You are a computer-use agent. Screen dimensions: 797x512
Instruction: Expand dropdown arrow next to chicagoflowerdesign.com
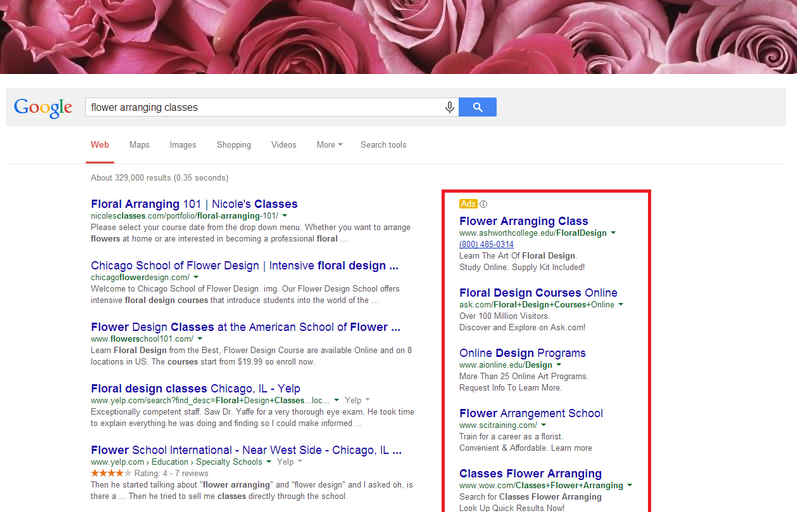[196, 277]
